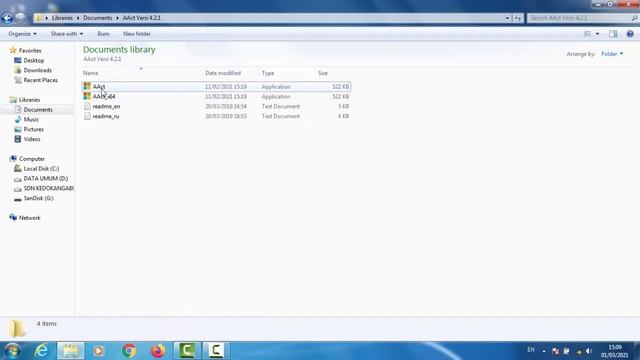Screen dimensions: 640x360
Task: Launch Windows Media Player from taskbar
Action: [x=98, y=351]
